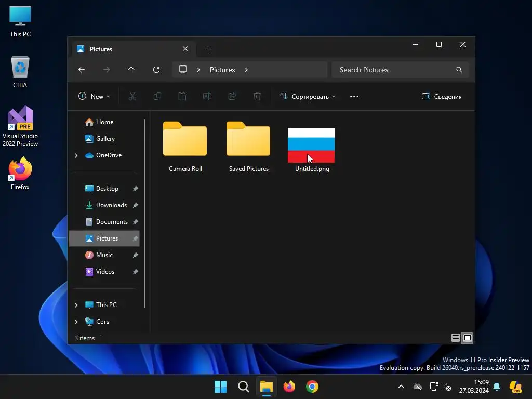This screenshot has width=532, height=399.
Task: Go back with the left arrow
Action: (82, 70)
